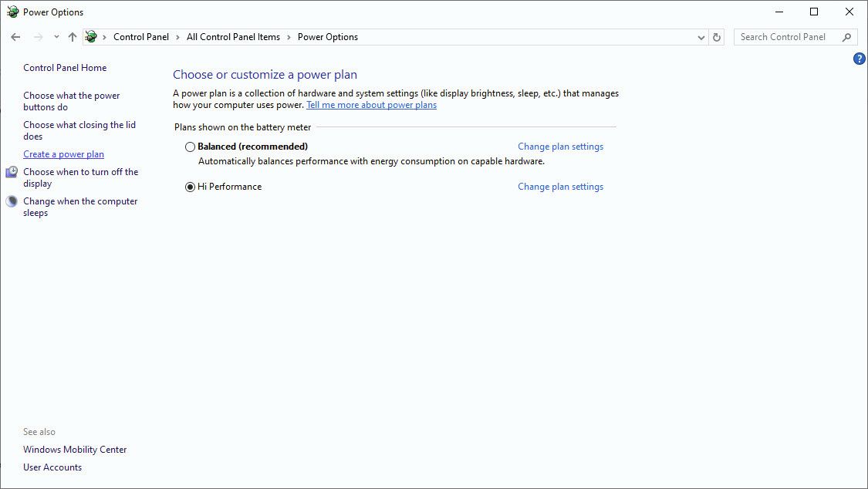Expand the address bar history dropdown
This screenshot has height=489, width=868.
[x=701, y=37]
